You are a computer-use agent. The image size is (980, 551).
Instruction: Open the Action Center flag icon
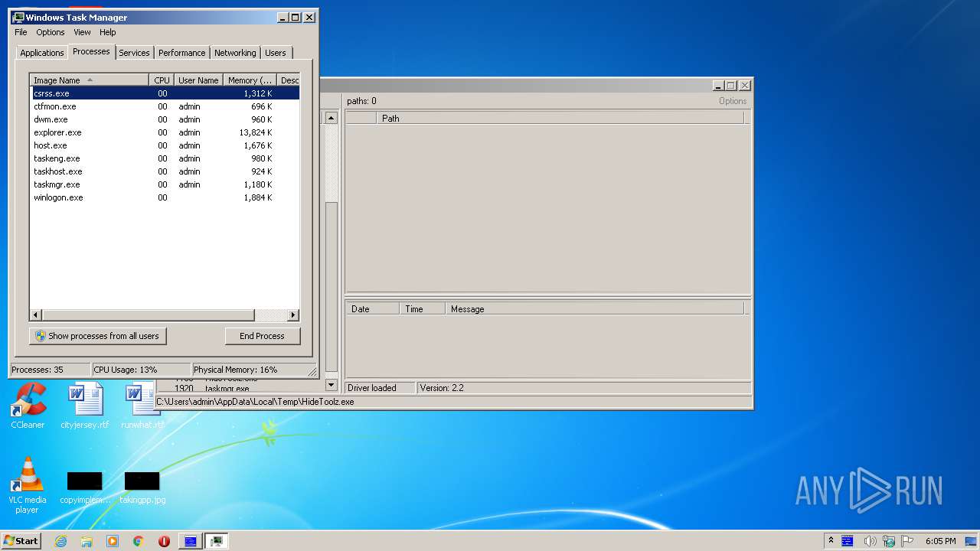click(907, 541)
